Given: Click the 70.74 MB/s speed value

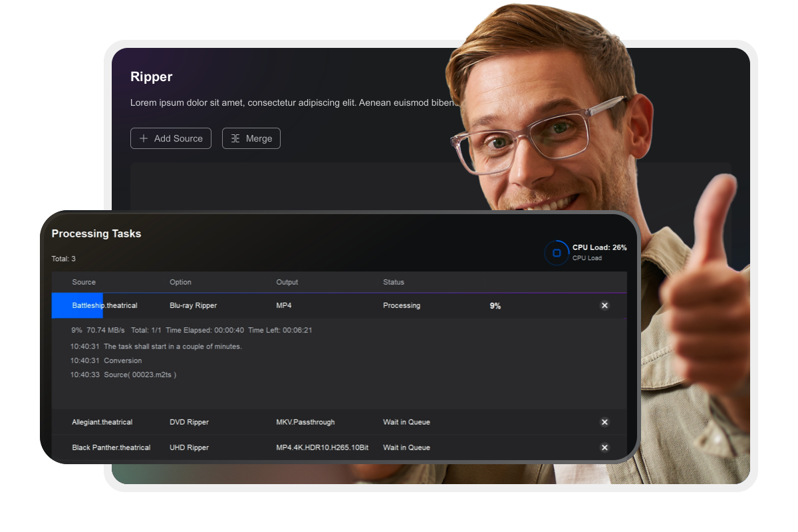Looking at the screenshot, I should point(106,330).
